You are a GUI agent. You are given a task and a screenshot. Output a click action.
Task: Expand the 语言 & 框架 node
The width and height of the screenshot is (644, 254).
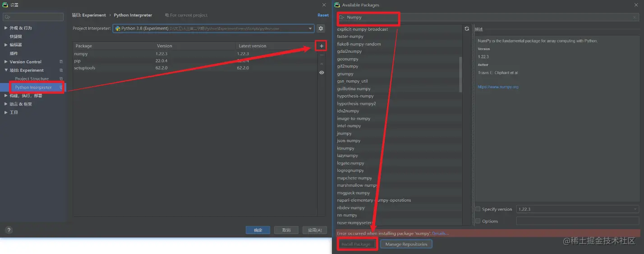pyautogui.click(x=6, y=104)
